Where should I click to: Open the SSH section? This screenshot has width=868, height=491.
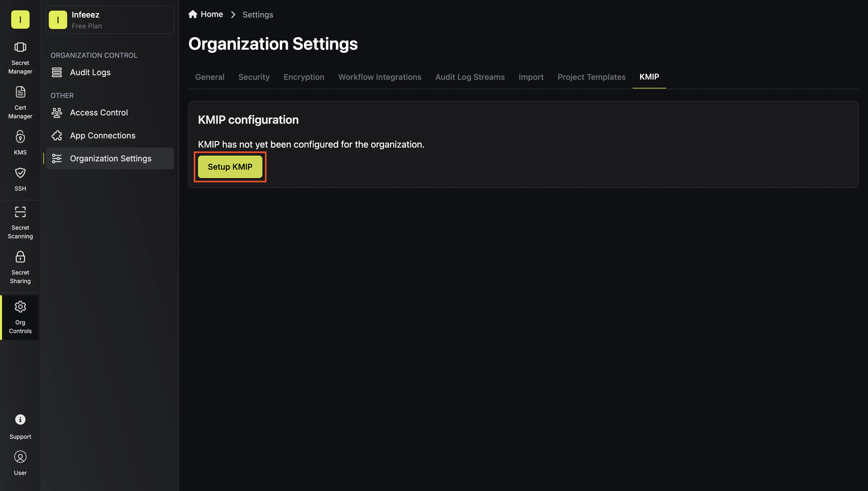tap(20, 179)
